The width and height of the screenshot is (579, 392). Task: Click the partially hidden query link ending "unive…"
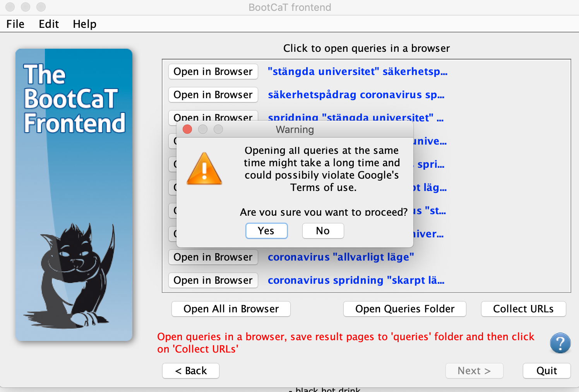430,141
